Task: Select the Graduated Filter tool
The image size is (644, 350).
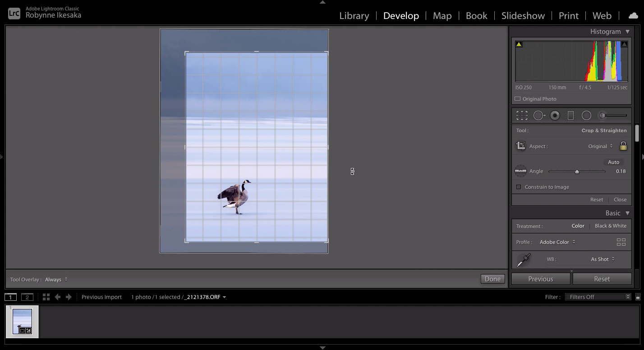Action: (570, 116)
